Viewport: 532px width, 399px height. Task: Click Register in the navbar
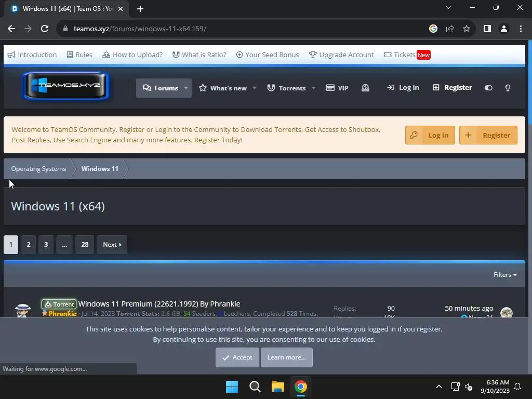click(x=453, y=87)
